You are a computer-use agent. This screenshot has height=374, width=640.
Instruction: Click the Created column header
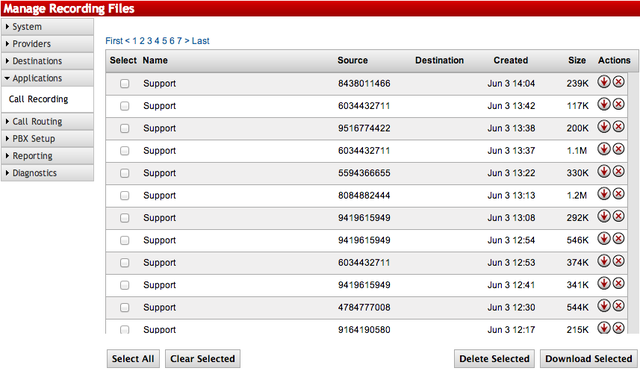point(511,60)
